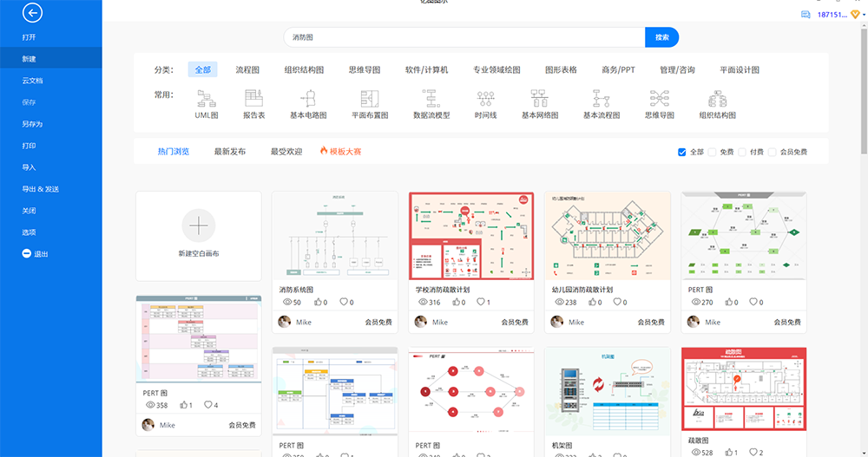Click the plus icon for 新建空白画布
868x457 pixels.
(199, 225)
